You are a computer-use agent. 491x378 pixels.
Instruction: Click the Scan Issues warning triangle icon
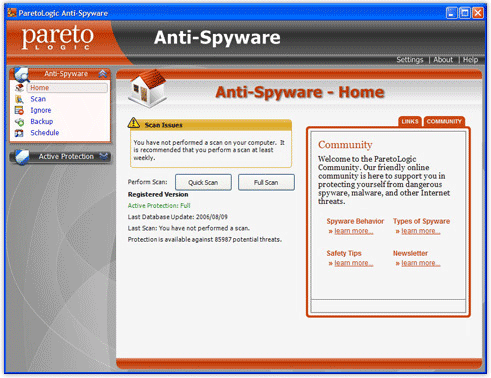click(x=134, y=123)
